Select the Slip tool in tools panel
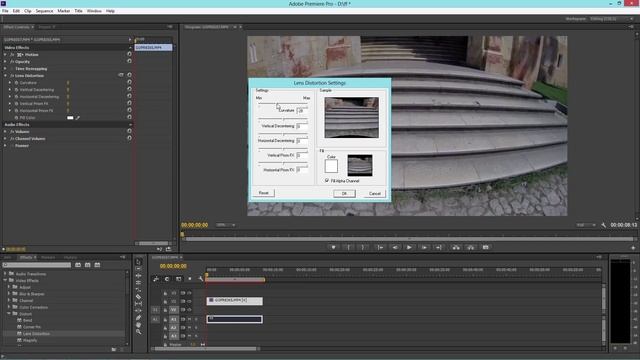This screenshot has width=640, height=360. coord(138,304)
